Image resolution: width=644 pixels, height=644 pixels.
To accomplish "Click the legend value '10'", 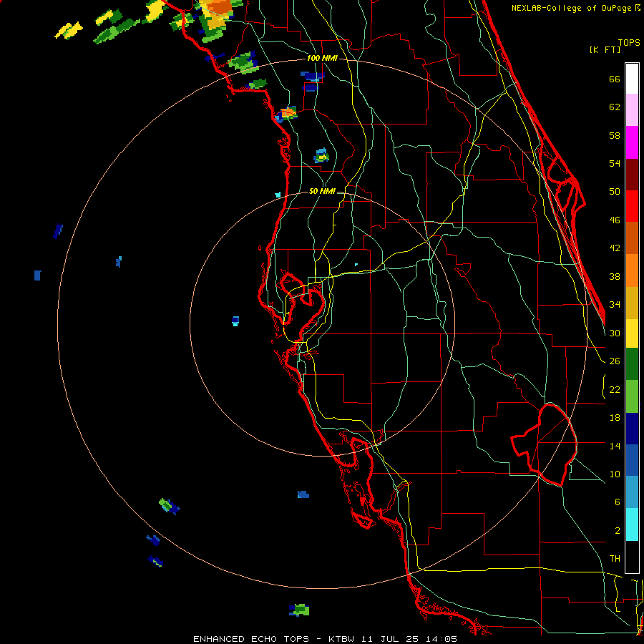I will tap(615, 474).
